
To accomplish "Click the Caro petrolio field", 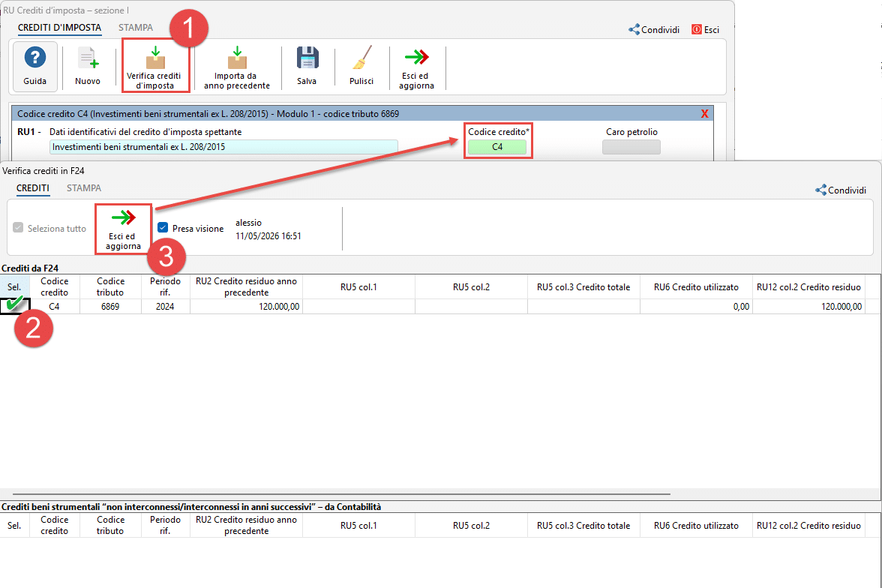I will [x=631, y=147].
